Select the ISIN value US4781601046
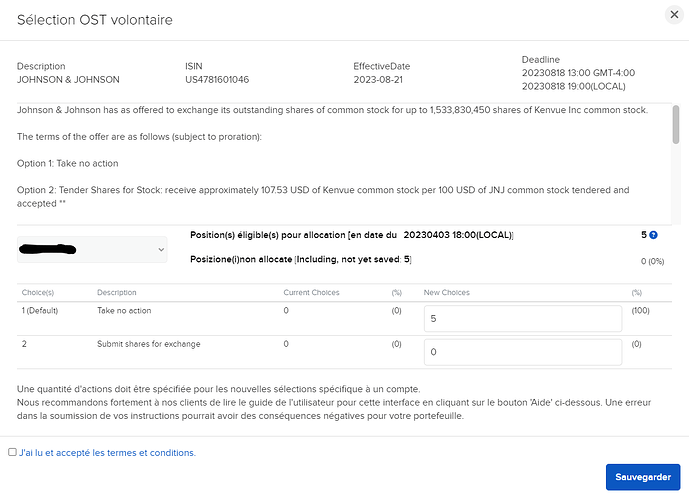The width and height of the screenshot is (689, 499). (217, 79)
